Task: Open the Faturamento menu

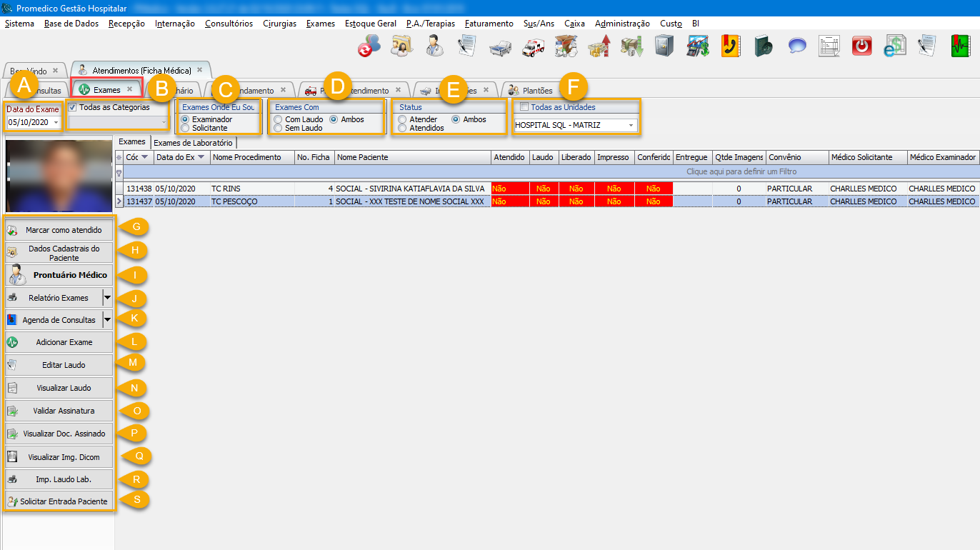Action: point(489,24)
